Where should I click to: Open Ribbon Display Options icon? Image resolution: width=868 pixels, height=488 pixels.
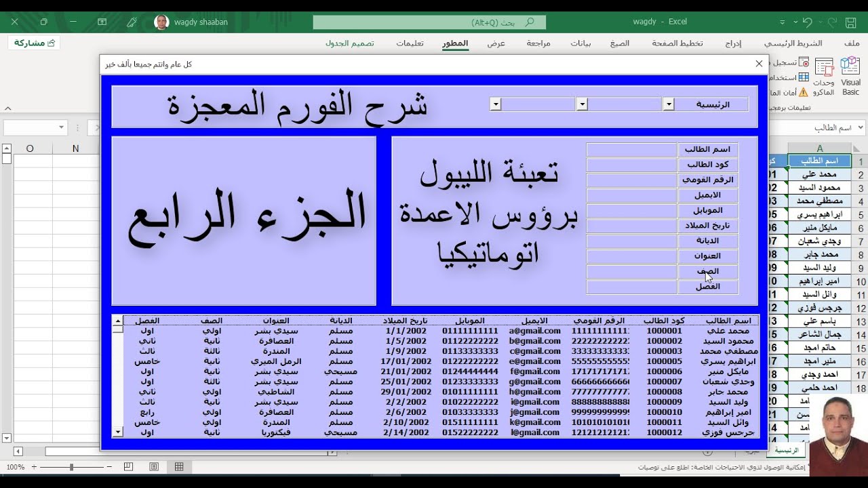click(102, 22)
